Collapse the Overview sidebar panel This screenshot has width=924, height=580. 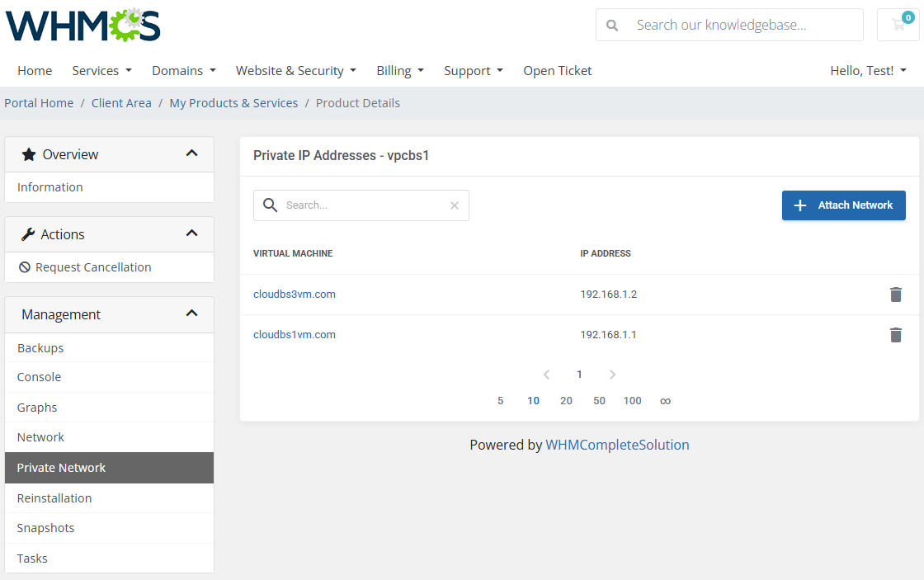[x=191, y=153]
